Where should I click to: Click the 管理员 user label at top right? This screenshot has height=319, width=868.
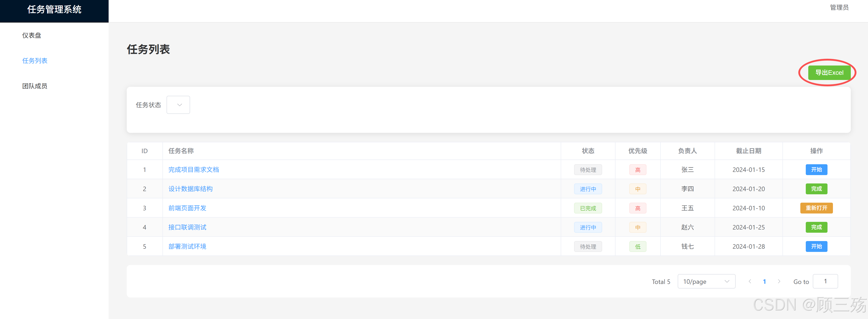click(839, 7)
